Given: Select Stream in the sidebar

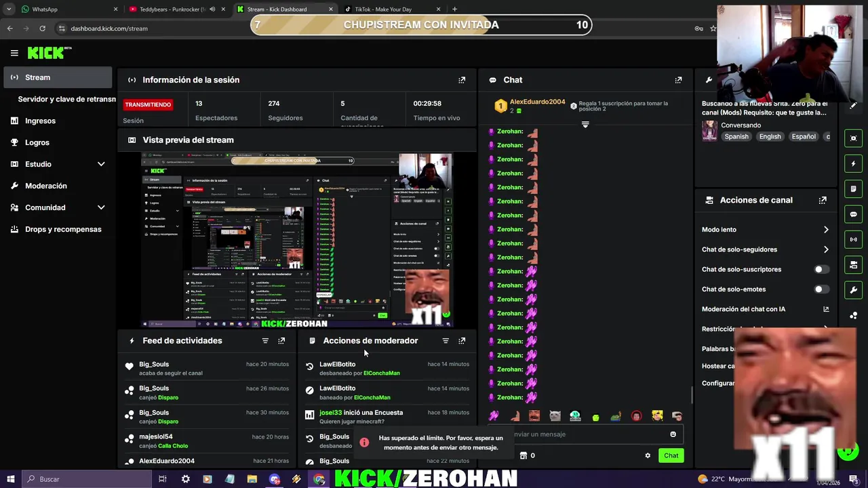Looking at the screenshot, I should click(x=58, y=77).
